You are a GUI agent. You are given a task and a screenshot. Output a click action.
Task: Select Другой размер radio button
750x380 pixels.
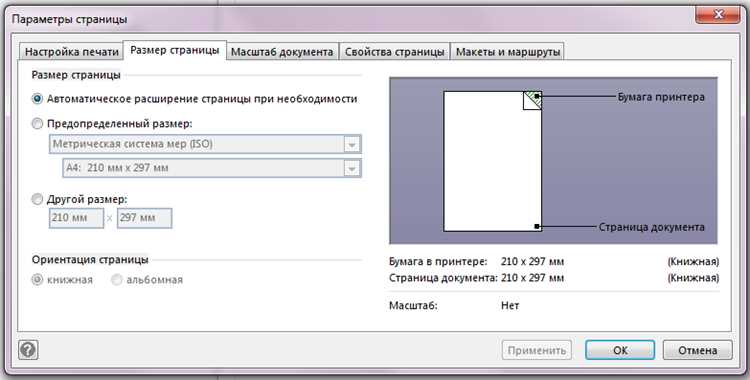(x=37, y=199)
